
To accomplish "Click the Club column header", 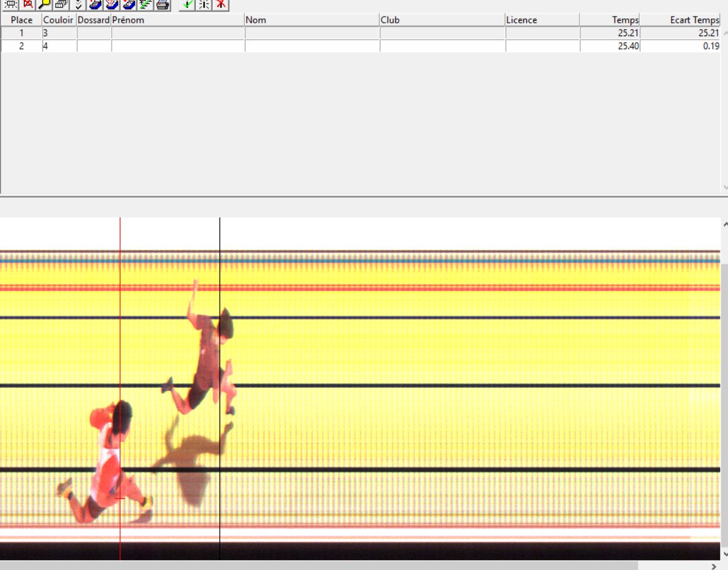I will point(442,20).
